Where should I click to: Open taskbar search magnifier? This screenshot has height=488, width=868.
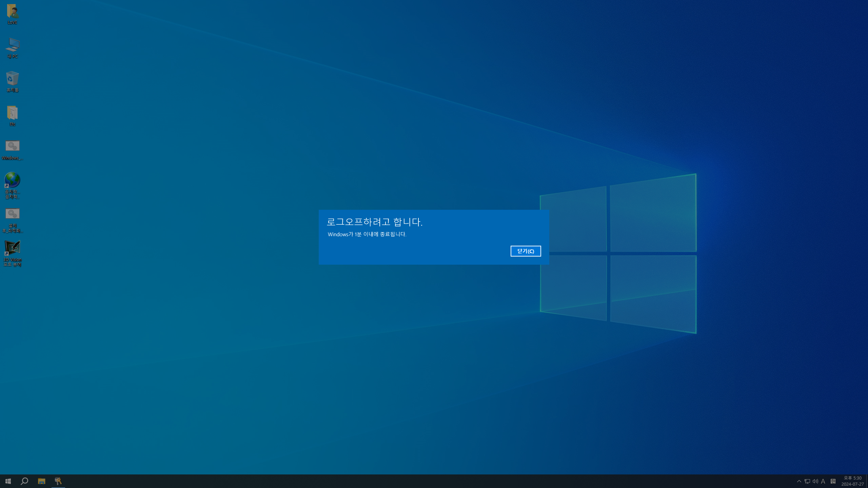[x=24, y=481]
